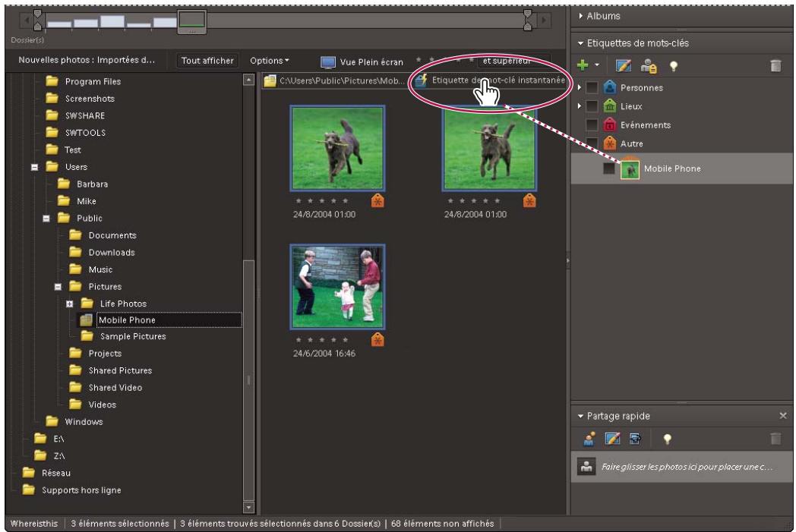796x532 pixels.
Task: Select the dog photo with raised tail thumbnail
Action: click(337, 148)
